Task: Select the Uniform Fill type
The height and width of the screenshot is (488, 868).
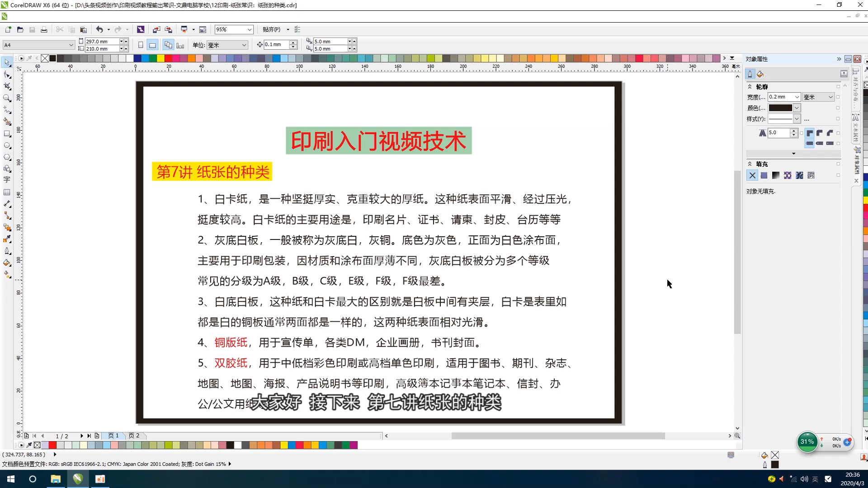Action: tap(764, 175)
